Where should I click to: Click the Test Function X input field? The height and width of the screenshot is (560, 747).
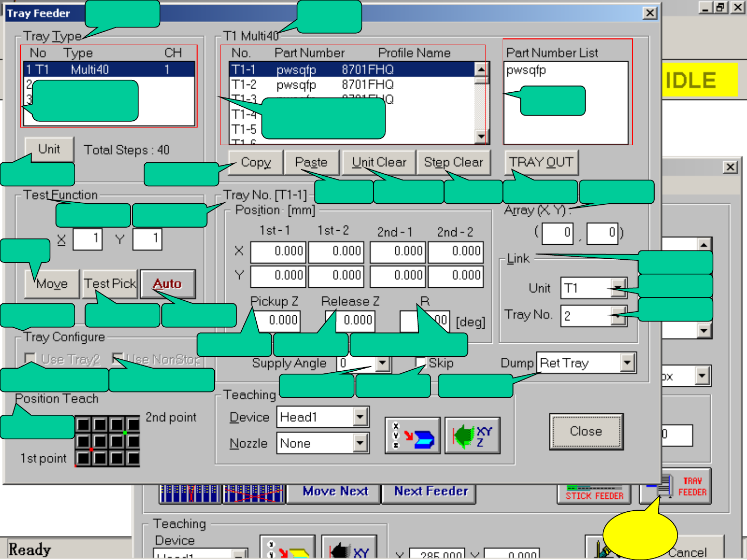coord(87,239)
